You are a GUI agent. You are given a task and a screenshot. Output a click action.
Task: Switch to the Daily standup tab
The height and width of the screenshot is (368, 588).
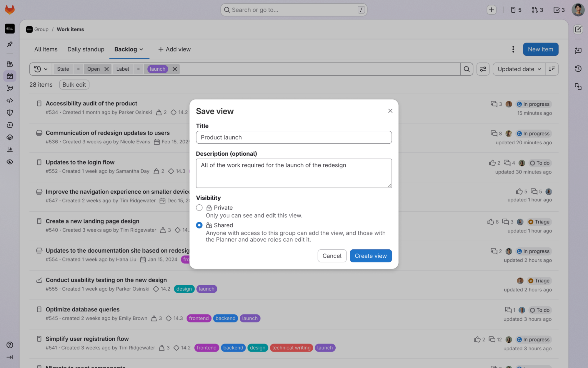pyautogui.click(x=86, y=49)
